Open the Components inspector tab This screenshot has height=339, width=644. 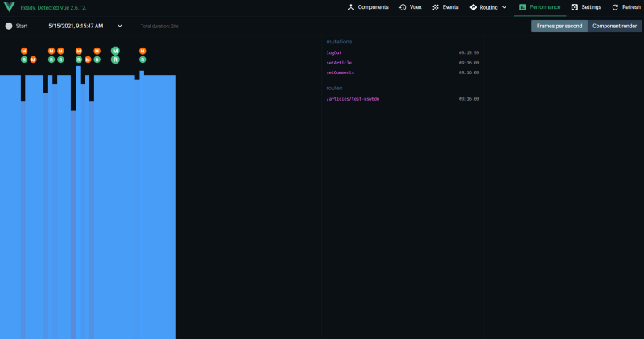click(x=368, y=7)
